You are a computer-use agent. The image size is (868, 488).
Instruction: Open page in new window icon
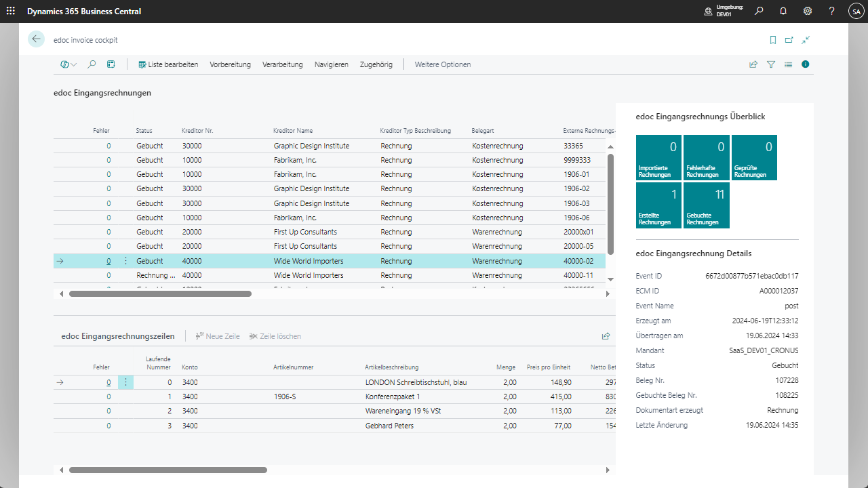coord(789,40)
